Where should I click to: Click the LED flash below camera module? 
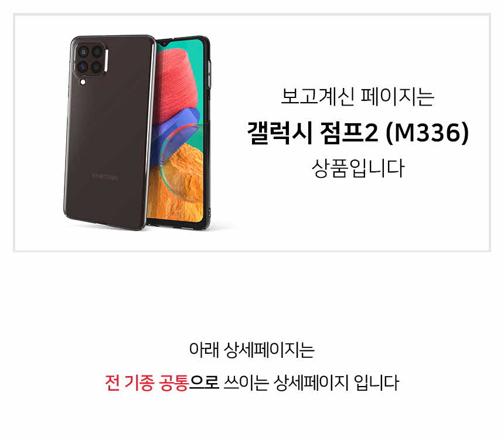click(83, 82)
